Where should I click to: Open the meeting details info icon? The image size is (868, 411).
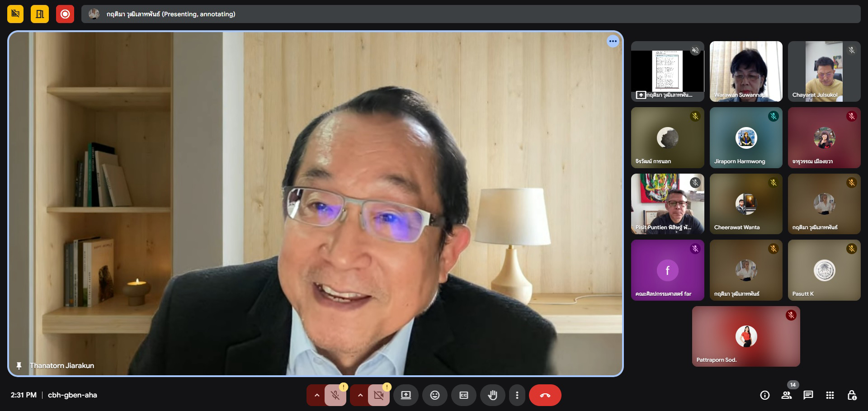[764, 395]
